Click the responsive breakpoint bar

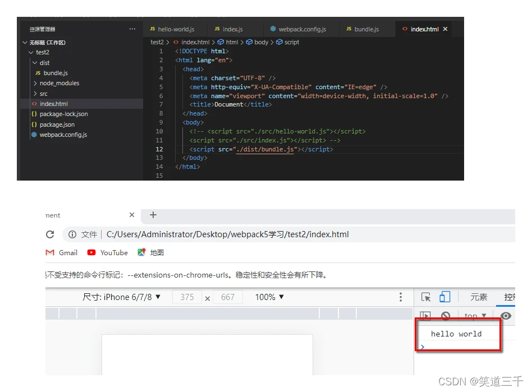[229, 313]
